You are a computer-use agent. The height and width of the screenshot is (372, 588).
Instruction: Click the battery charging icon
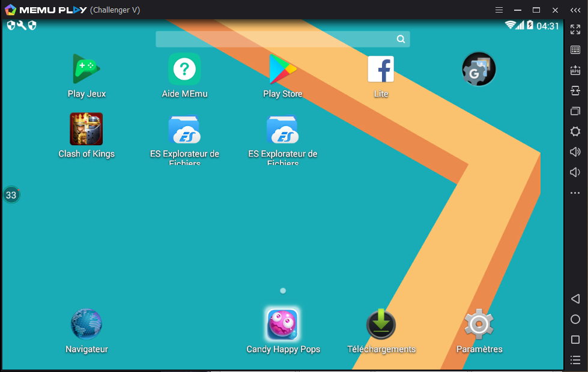[x=530, y=25]
